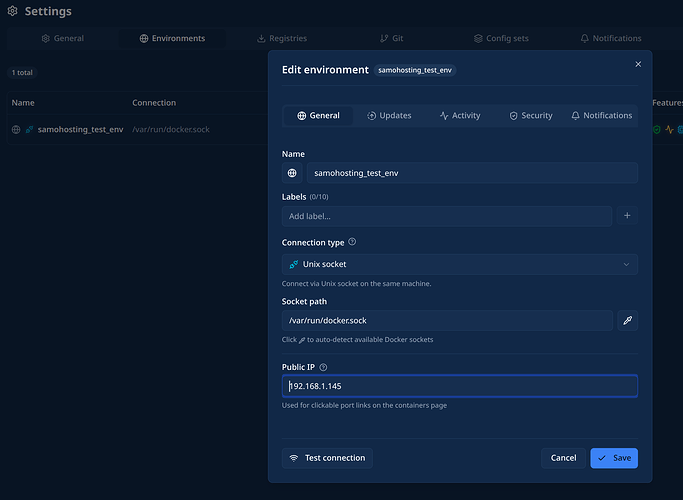Click the auto-detect socket wand icon
683x500 pixels.
point(627,320)
